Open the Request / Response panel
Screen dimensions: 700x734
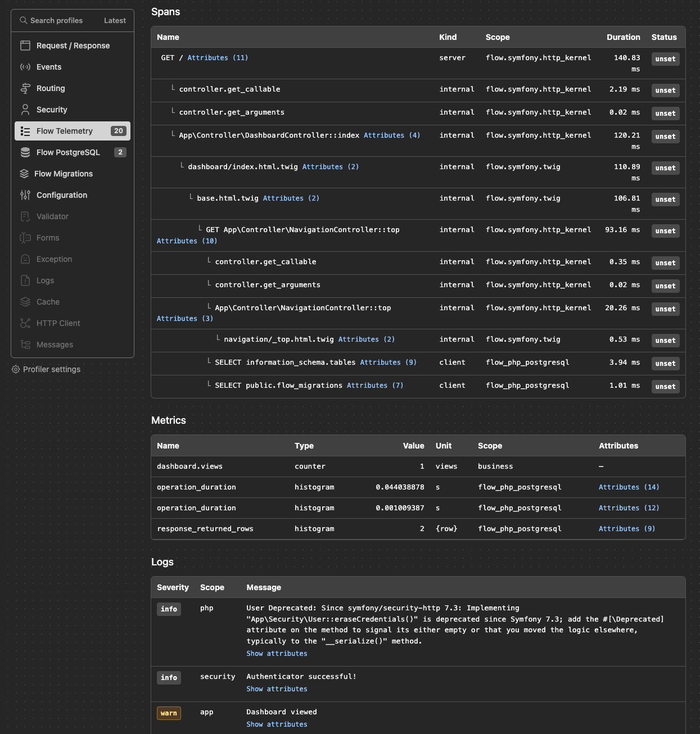coord(73,46)
